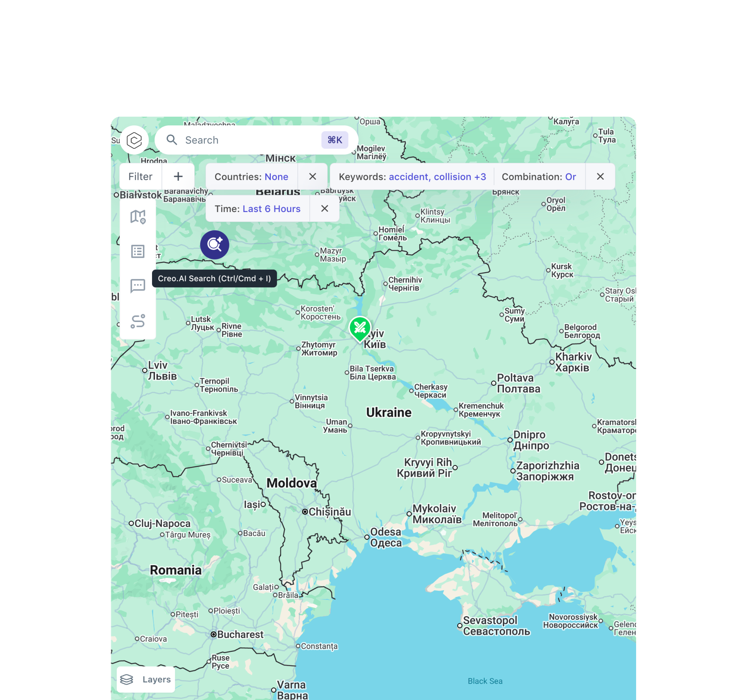Viewport: 747px width, 700px height.
Task: Remove the Keywords filter
Action: [x=600, y=176]
